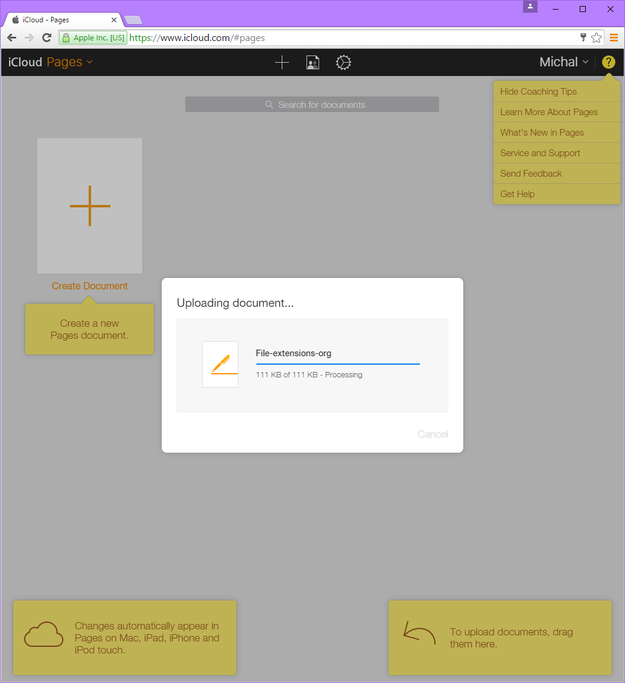Click the Search for documents field
The width and height of the screenshot is (625, 683).
[x=312, y=105]
